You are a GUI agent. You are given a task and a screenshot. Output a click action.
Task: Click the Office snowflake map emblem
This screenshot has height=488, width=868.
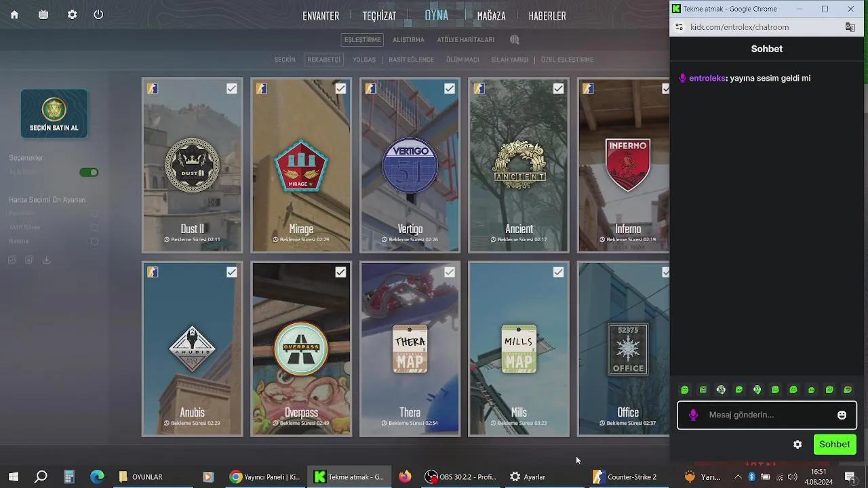(x=628, y=349)
